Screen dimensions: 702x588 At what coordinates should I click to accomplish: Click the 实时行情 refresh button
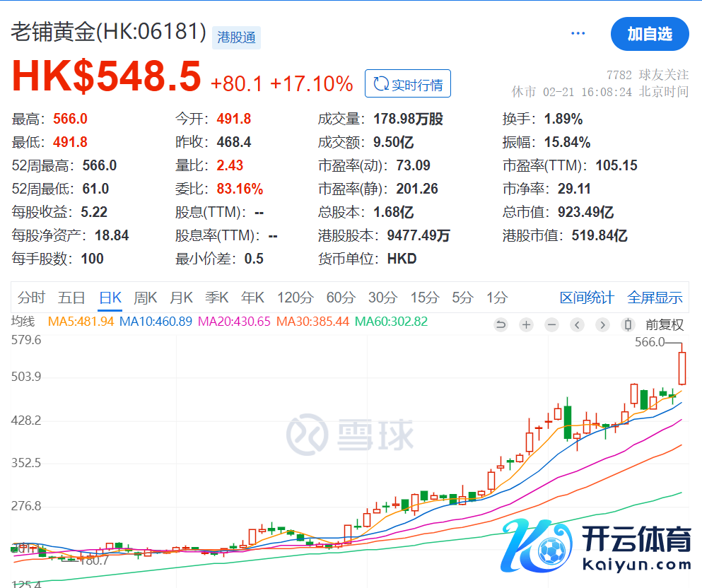[x=408, y=84]
